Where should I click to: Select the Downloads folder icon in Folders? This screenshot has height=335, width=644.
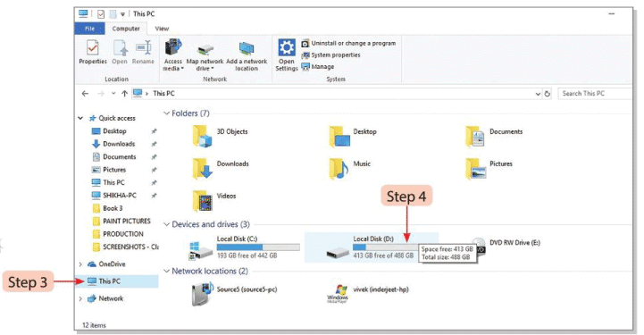pyautogui.click(x=202, y=168)
